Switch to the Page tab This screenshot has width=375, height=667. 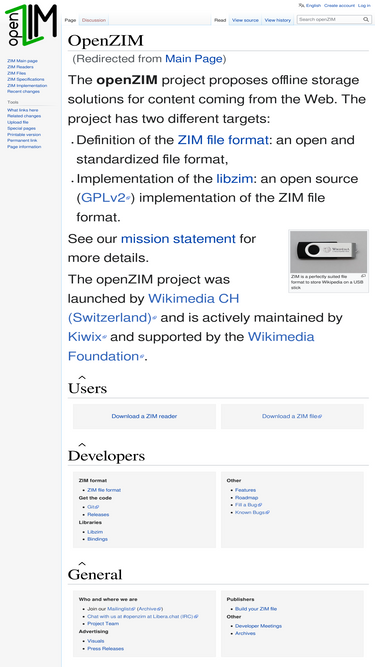[70, 20]
